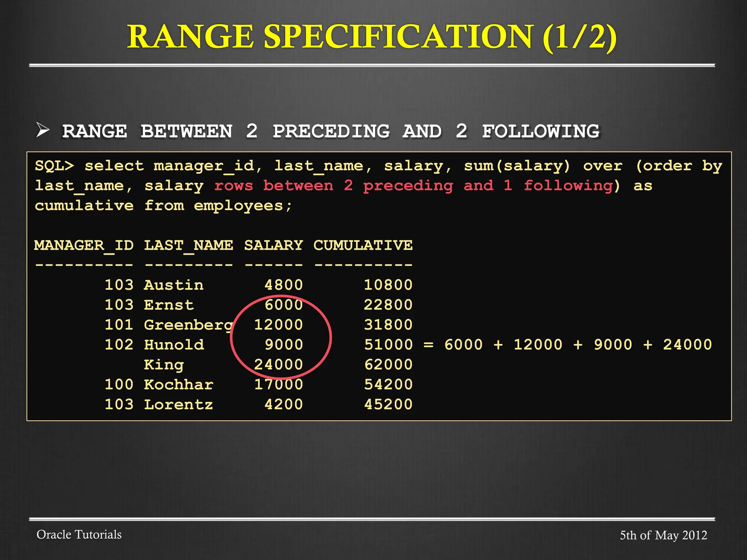Click the Oracle Tutorials footer text
The width and height of the screenshot is (747, 560).
coord(79,534)
